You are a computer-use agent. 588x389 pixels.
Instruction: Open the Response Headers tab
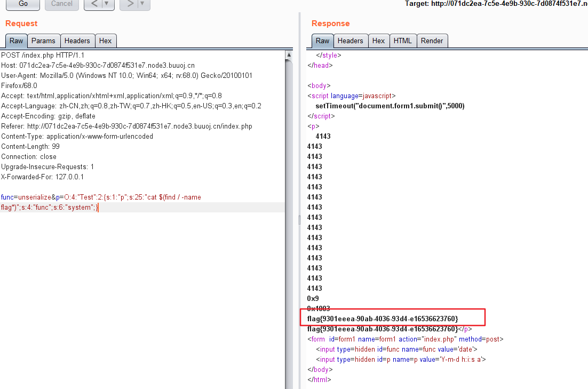point(350,41)
